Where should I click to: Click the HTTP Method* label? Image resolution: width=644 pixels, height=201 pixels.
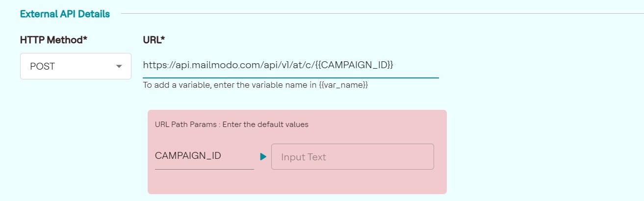tap(53, 40)
